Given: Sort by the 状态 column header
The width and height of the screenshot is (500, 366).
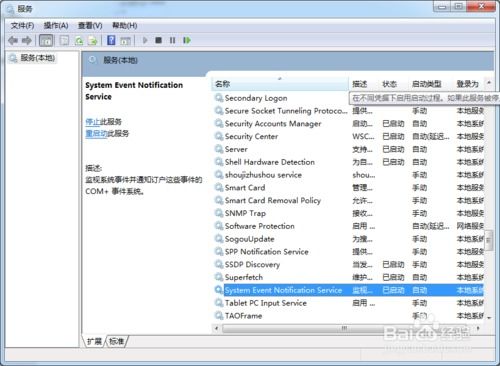Looking at the screenshot, I should tap(393, 84).
